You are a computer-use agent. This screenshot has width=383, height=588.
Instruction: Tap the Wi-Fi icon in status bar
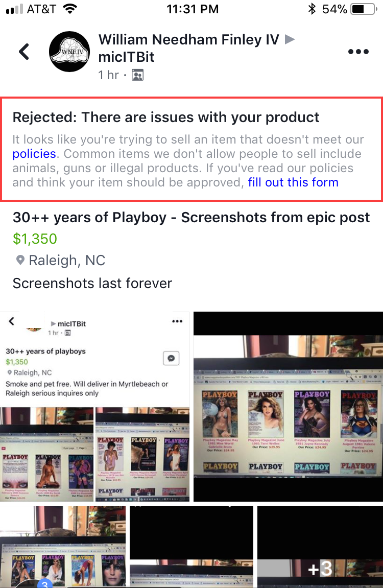coord(70,9)
